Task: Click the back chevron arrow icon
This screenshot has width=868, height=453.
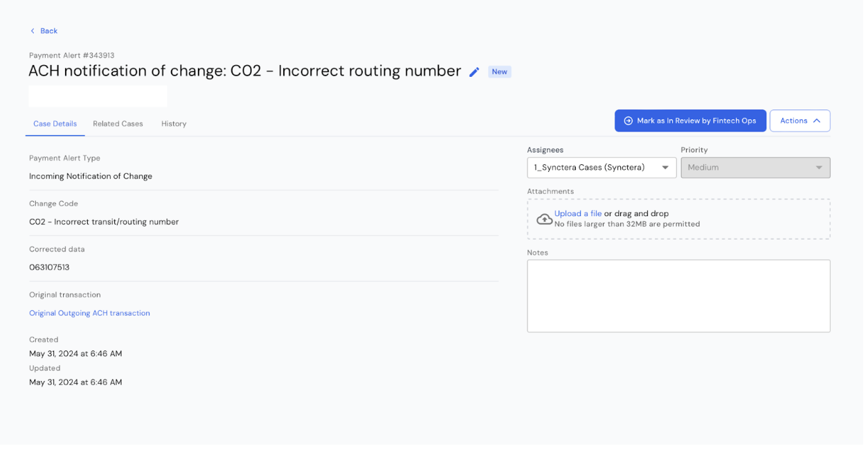Action: pyautogui.click(x=33, y=31)
